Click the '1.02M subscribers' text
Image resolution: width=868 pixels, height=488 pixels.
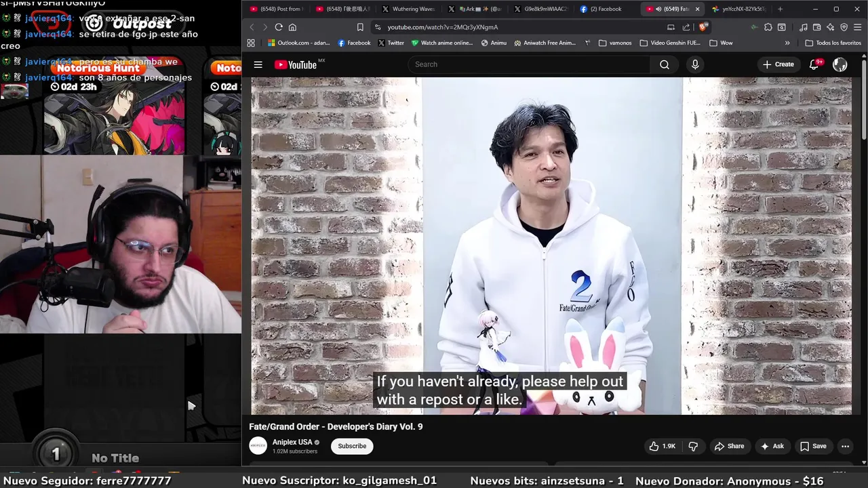295,451
